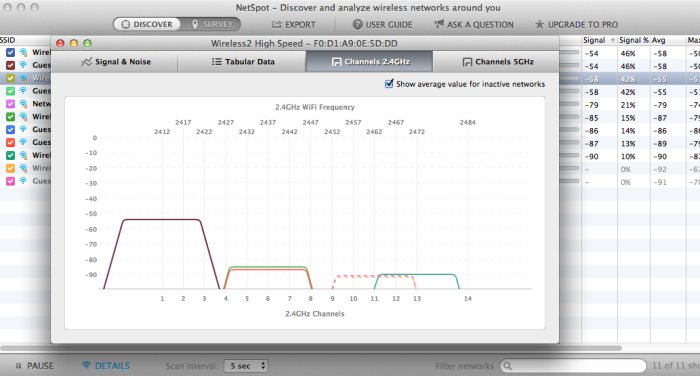Select the -79 value in the Signal column
The width and height of the screenshot is (700, 376).
pos(592,105)
